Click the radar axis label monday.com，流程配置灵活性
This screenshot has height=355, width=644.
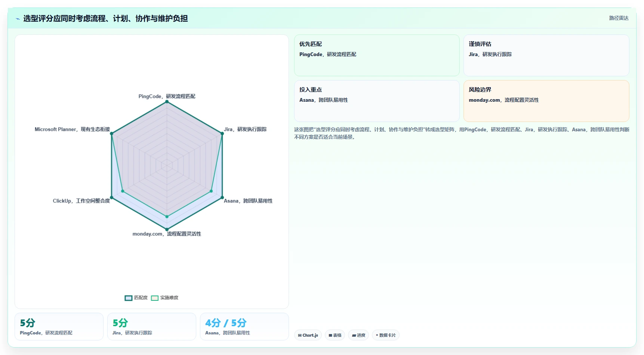(167, 234)
